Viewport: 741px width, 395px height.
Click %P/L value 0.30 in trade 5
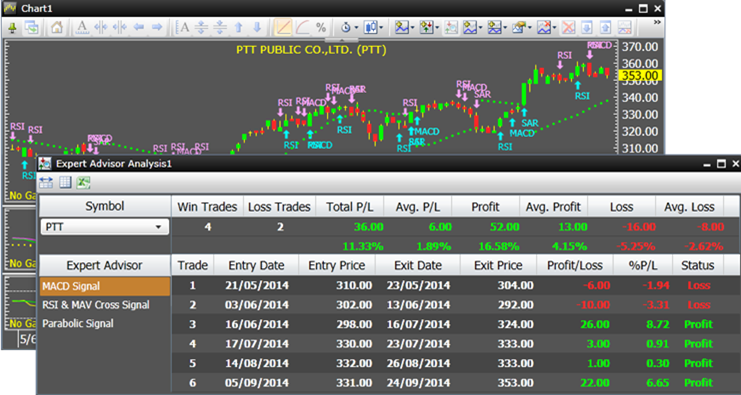(657, 363)
